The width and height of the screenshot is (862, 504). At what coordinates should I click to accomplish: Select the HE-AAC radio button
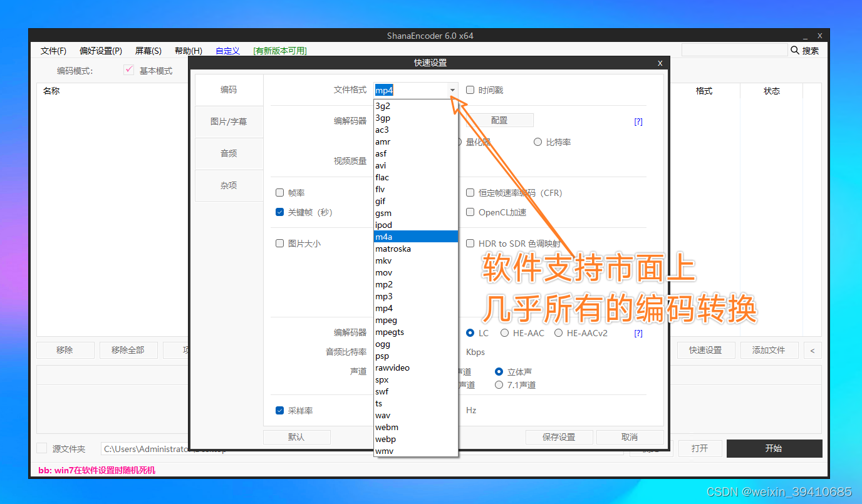pos(504,333)
